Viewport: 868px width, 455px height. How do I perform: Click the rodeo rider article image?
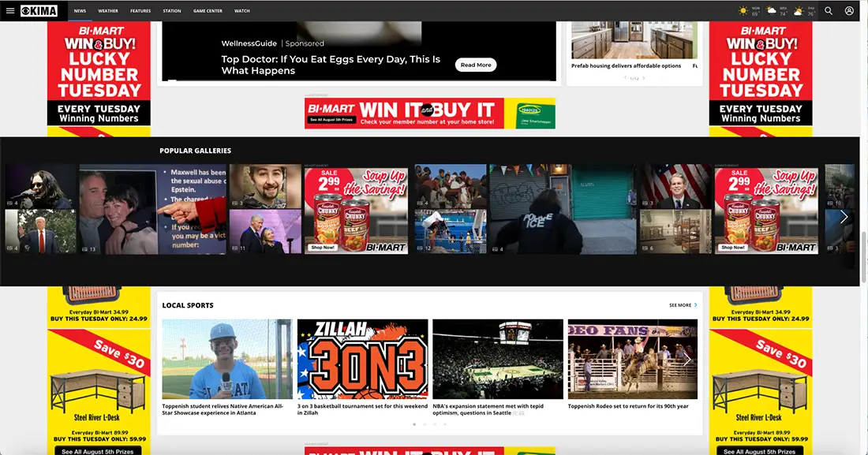pos(633,359)
